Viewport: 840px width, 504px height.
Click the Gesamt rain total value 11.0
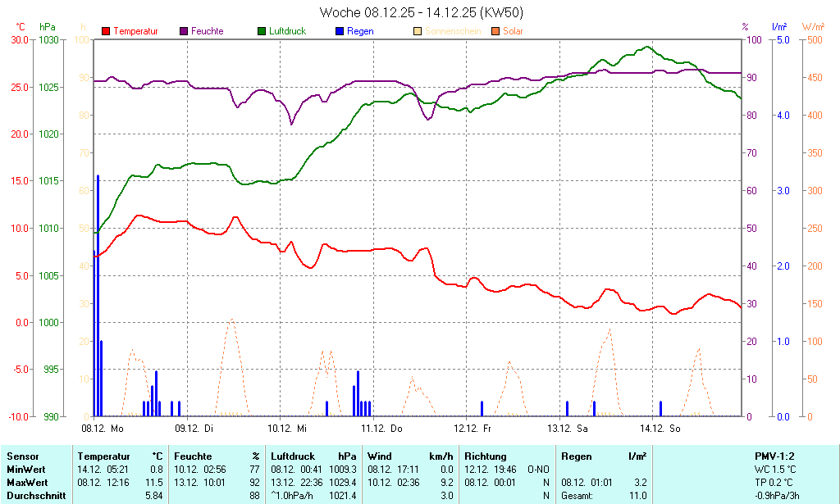[x=637, y=496]
